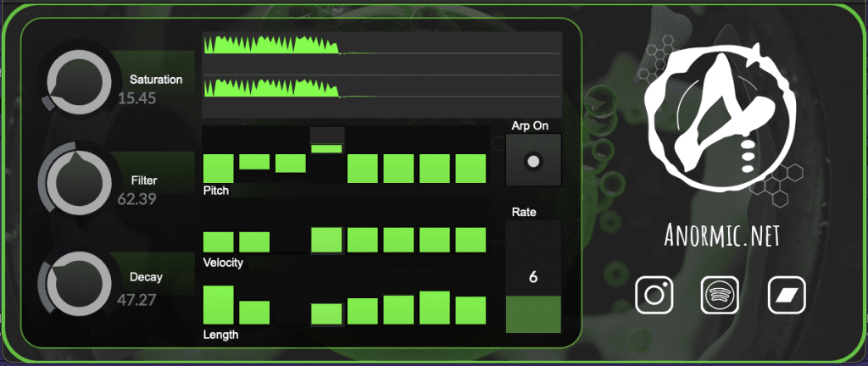Click the fifth Length step bar
Screen dimensions: 868x366
(363, 311)
